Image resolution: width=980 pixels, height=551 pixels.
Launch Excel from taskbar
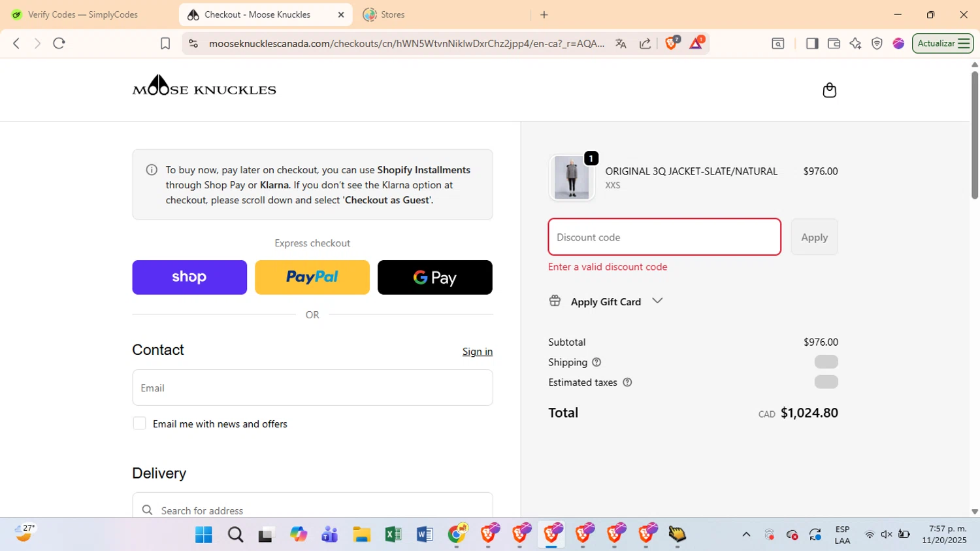coord(393,535)
